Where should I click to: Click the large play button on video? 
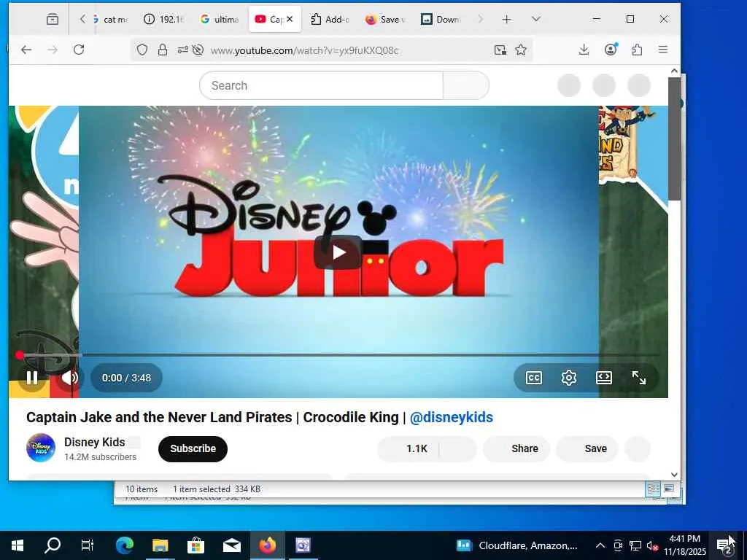coord(338,252)
